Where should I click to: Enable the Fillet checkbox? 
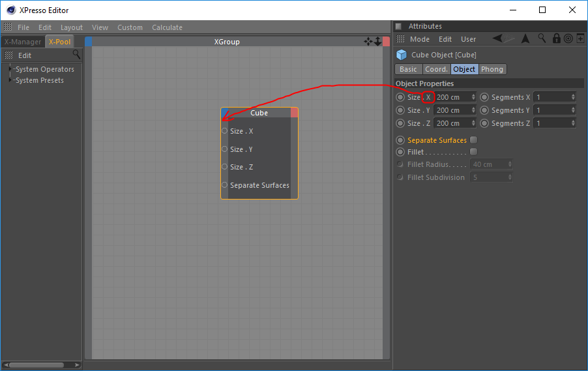(x=474, y=151)
